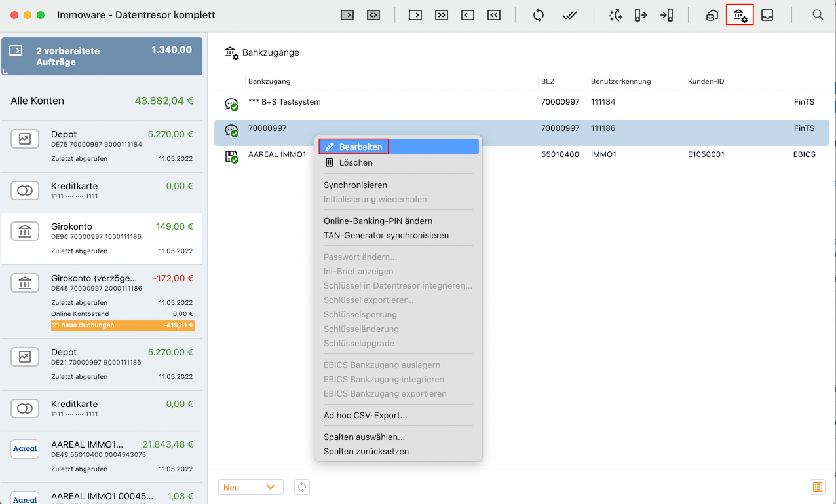Open the 2 vorbereitete Aufträge banner
The image size is (836, 504).
point(102,56)
